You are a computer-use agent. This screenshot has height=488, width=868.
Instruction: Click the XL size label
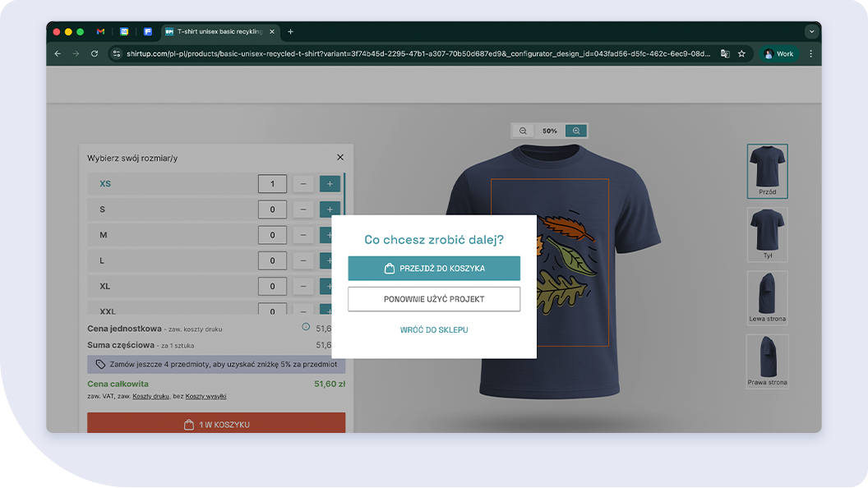[105, 286]
